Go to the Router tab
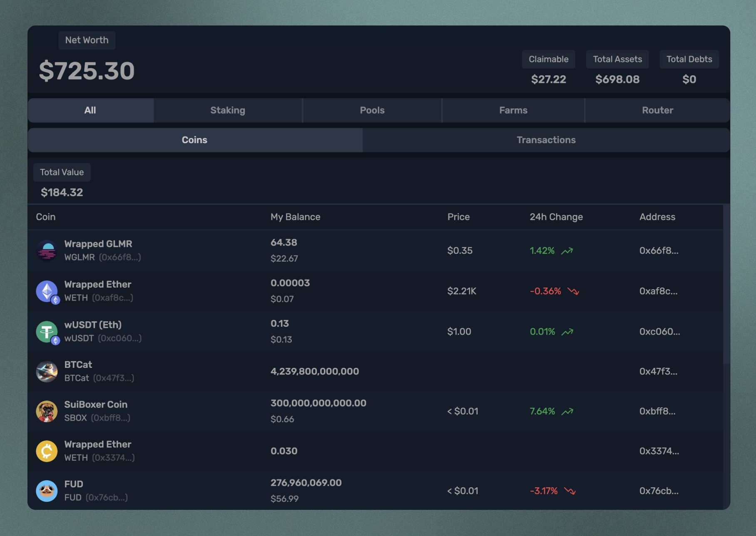756x536 pixels. coord(657,110)
